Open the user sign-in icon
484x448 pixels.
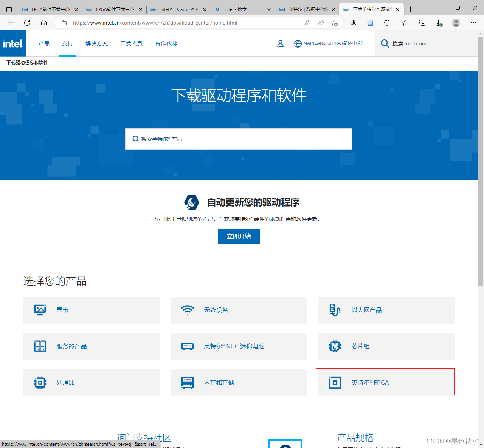pos(280,43)
